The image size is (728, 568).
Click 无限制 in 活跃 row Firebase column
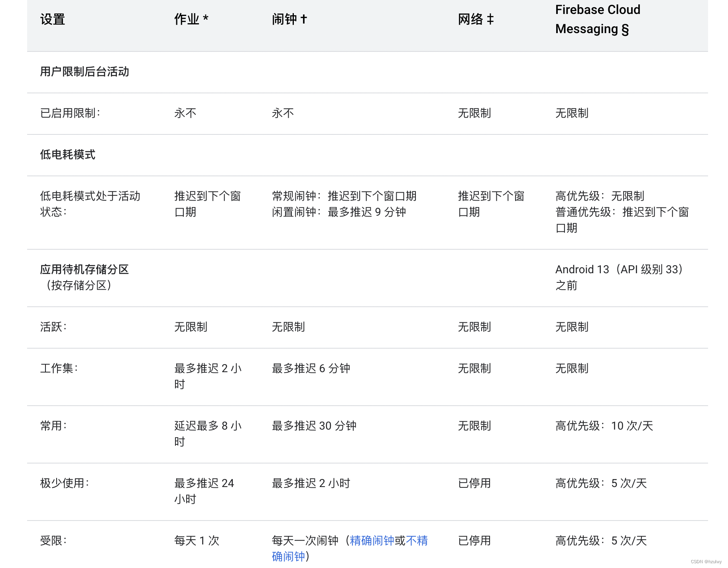pyautogui.click(x=572, y=327)
